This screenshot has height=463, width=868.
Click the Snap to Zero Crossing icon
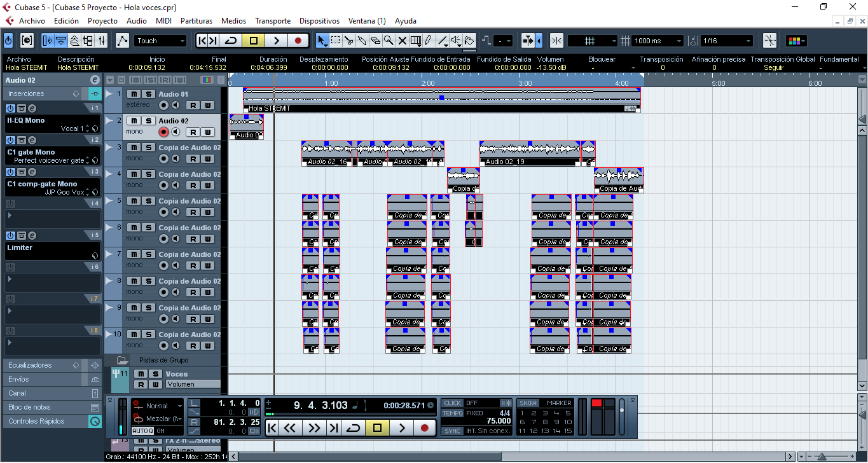pyautogui.click(x=770, y=41)
